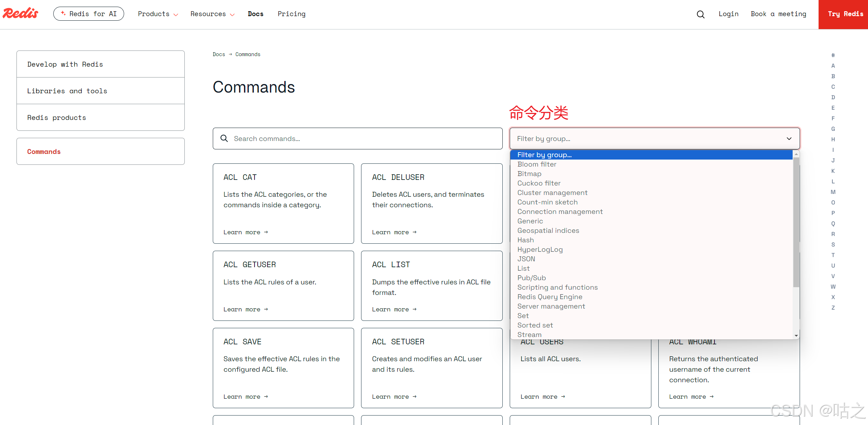Click the Book a meeting link
This screenshot has height=425, width=868.
[778, 14]
